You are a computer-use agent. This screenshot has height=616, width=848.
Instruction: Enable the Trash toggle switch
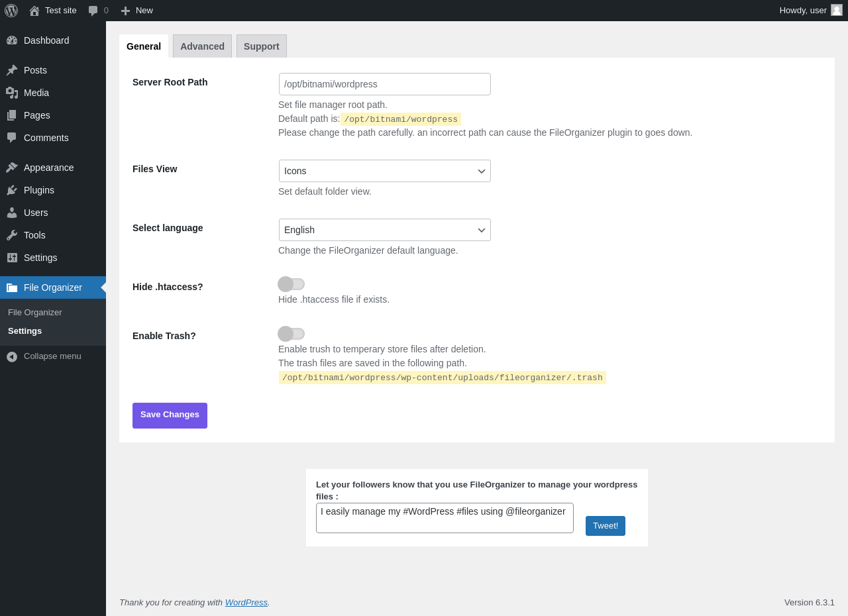(x=291, y=334)
